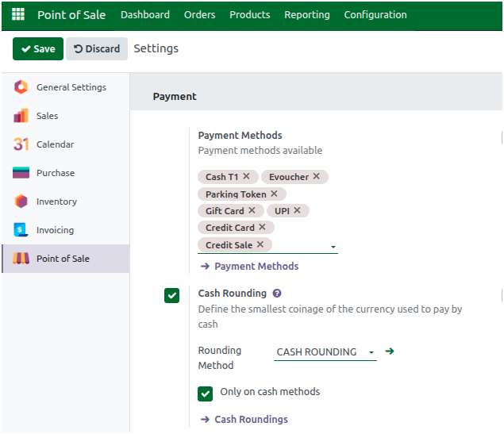504x434 pixels.
Task: Save the settings
Action: (x=38, y=49)
